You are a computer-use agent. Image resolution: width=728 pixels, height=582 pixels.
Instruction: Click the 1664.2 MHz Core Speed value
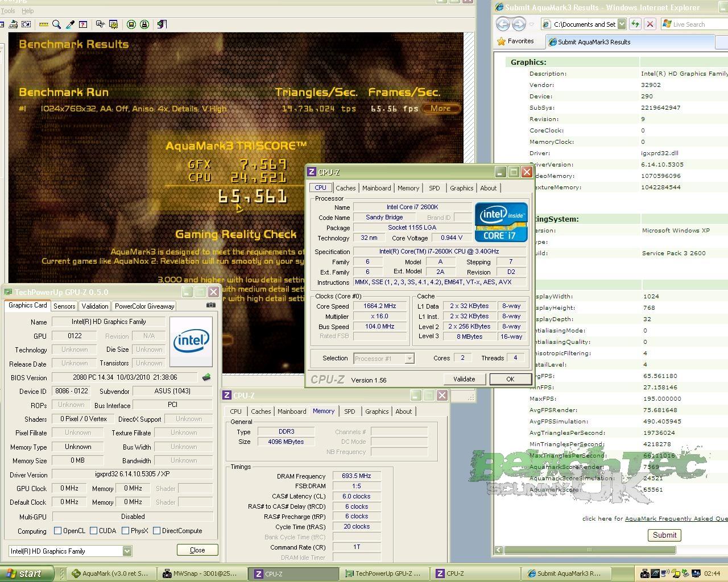pos(379,306)
